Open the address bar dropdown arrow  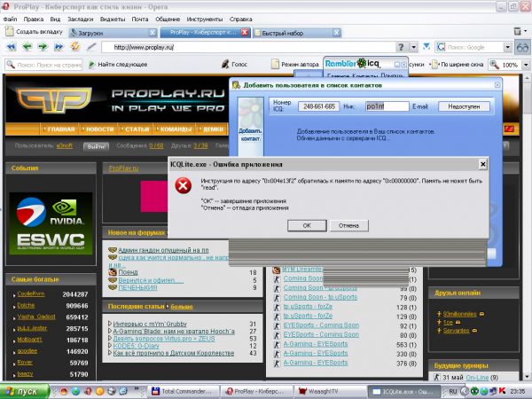click(413, 47)
